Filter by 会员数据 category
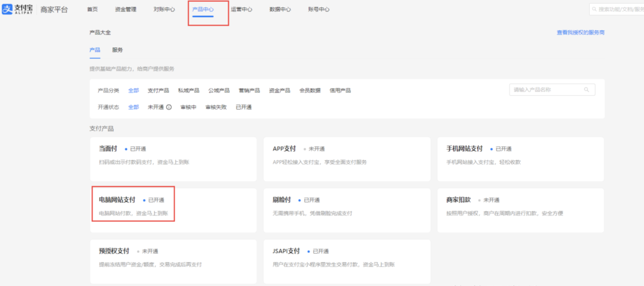The image size is (644, 286). (310, 91)
